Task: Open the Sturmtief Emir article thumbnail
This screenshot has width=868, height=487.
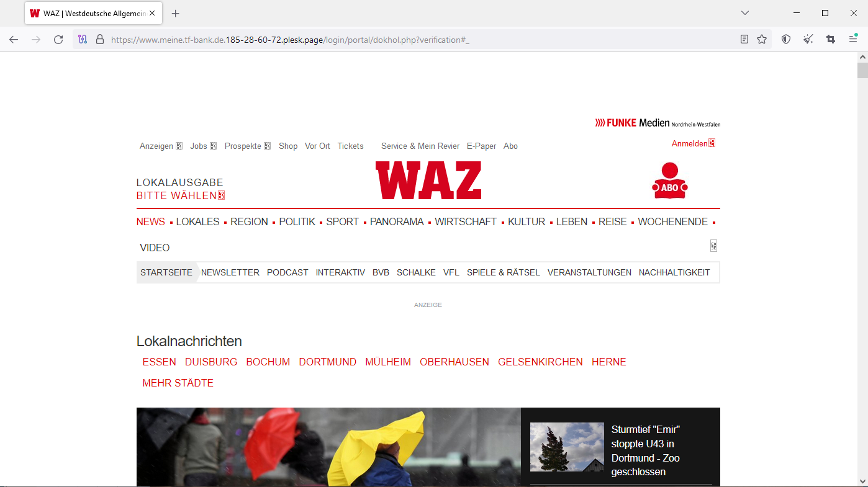Action: 566,447
